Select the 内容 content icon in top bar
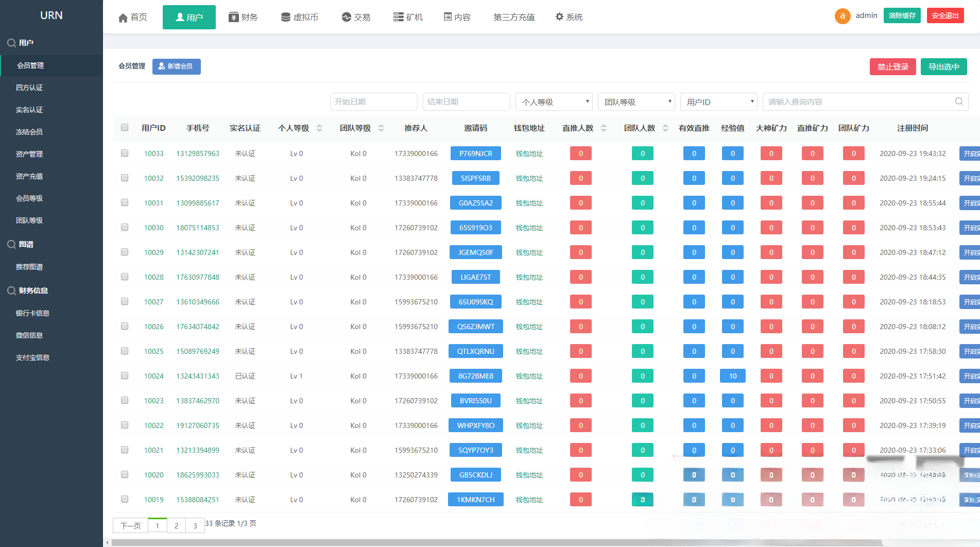The image size is (980, 547). click(x=447, y=16)
